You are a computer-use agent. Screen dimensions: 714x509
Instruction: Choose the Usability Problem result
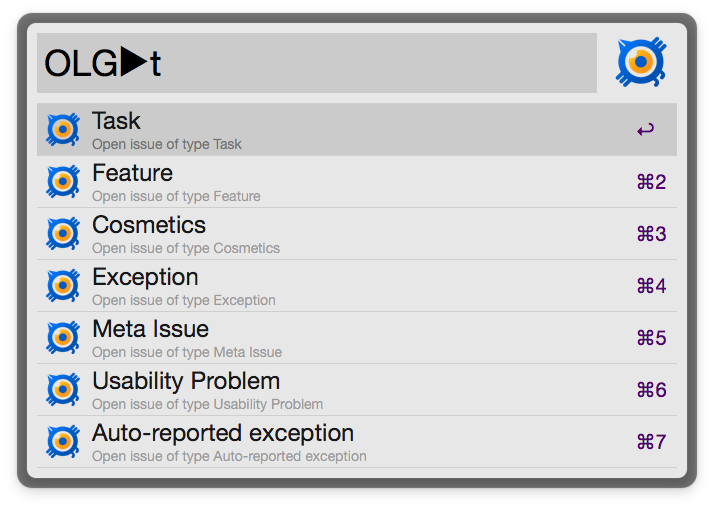(300, 390)
